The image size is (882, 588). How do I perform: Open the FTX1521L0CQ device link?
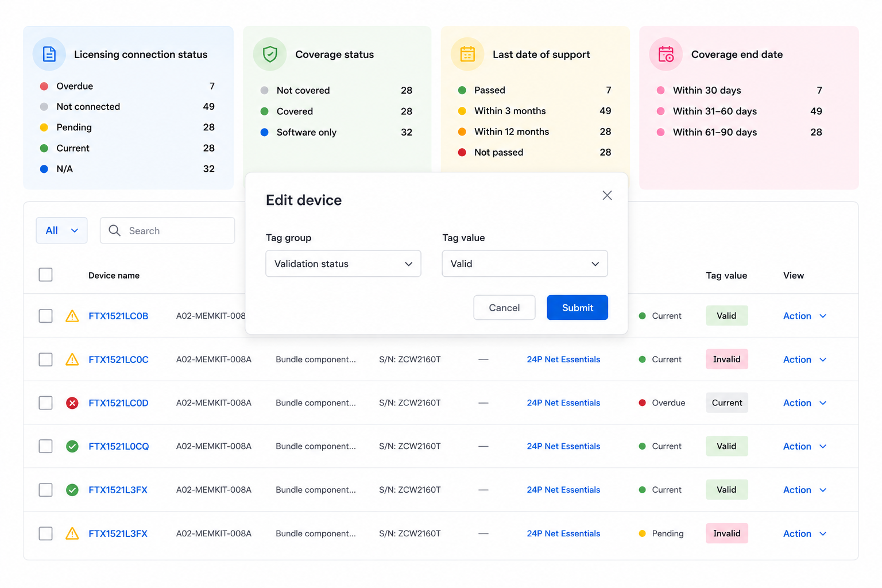point(119,446)
